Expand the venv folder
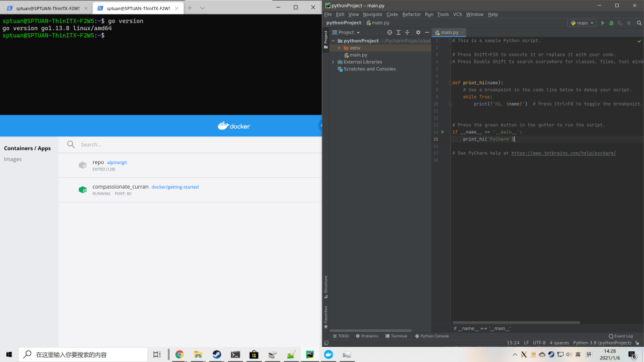 [339, 47]
